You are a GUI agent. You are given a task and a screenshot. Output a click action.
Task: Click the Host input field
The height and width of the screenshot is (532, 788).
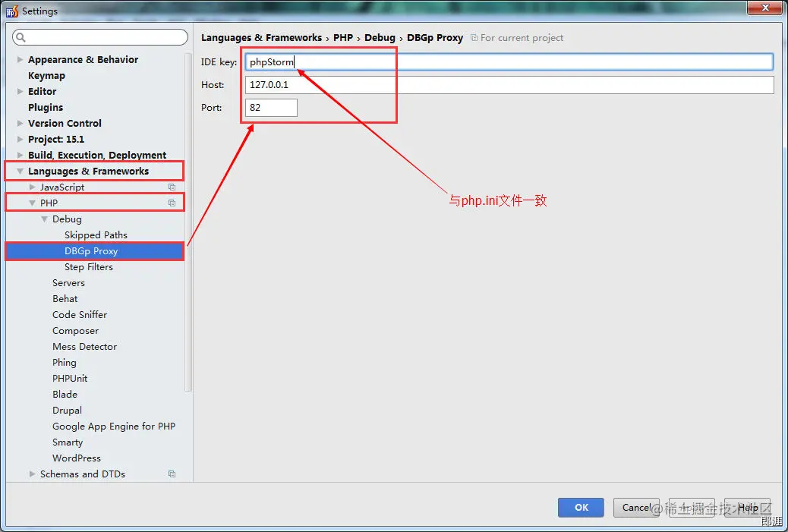coord(509,85)
